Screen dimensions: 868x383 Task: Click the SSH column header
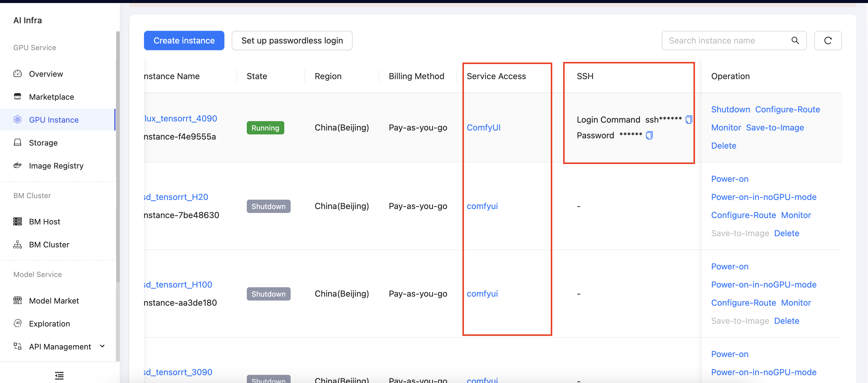585,76
